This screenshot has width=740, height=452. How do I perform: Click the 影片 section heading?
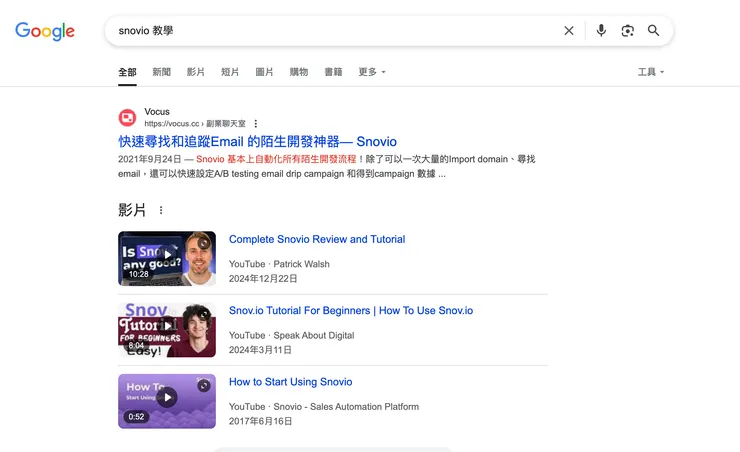pyautogui.click(x=132, y=210)
